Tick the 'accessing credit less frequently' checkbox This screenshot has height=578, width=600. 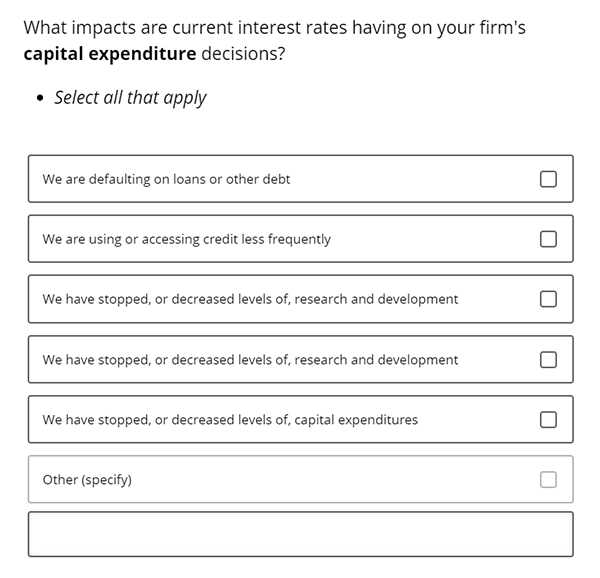point(548,239)
